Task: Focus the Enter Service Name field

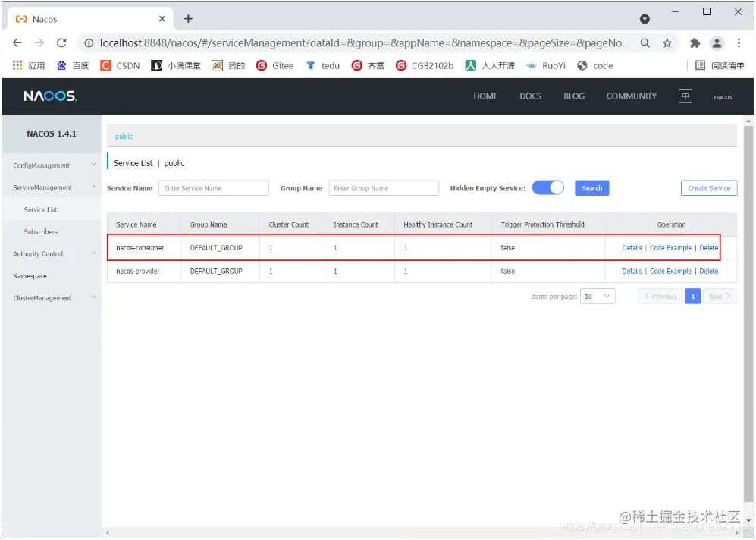Action: pyautogui.click(x=214, y=188)
